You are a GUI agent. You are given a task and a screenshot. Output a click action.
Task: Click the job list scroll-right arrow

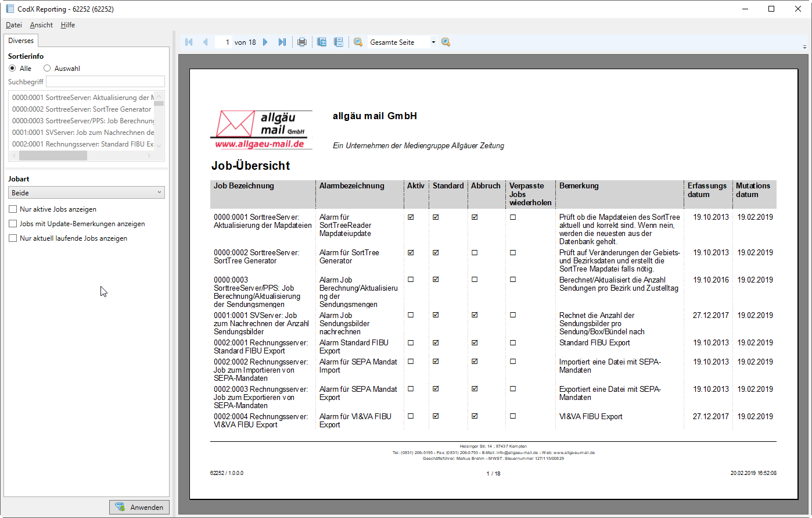pyautogui.click(x=149, y=156)
